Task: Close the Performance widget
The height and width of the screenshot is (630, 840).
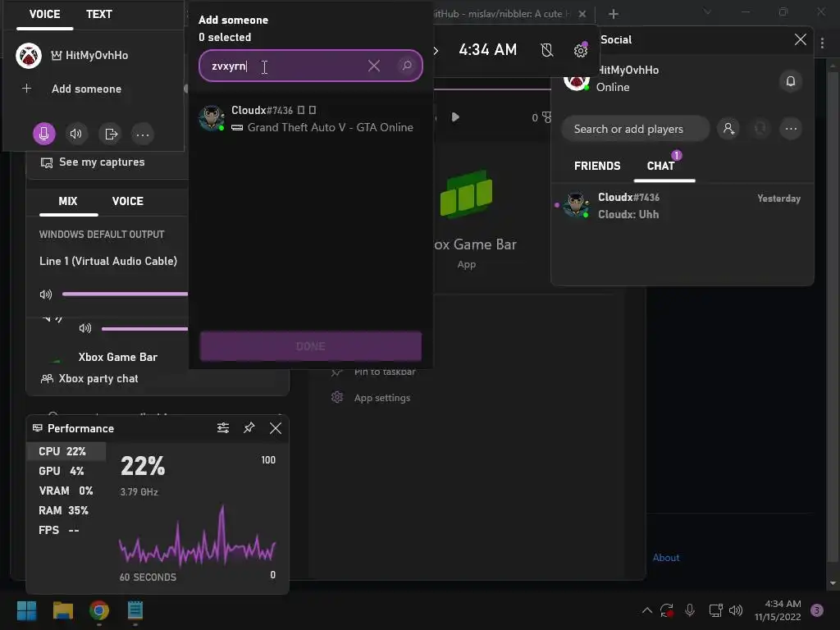Action: [x=276, y=428]
